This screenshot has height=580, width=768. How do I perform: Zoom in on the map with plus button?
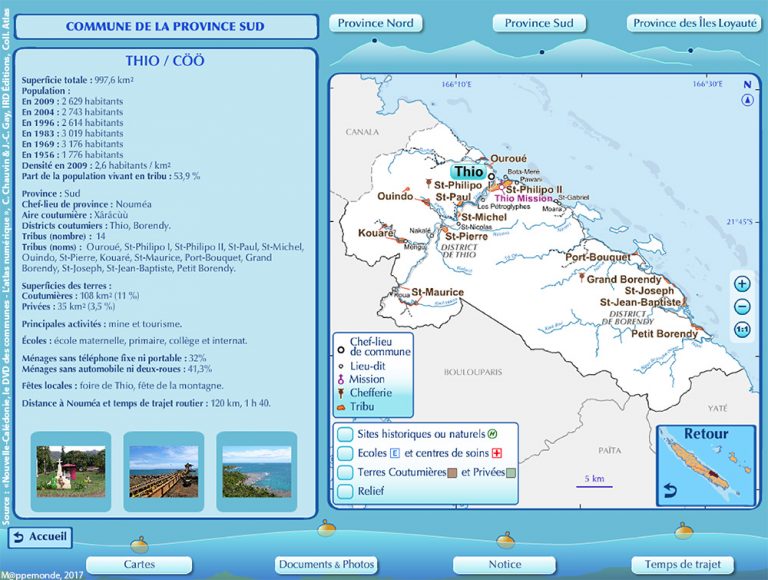[x=741, y=283]
